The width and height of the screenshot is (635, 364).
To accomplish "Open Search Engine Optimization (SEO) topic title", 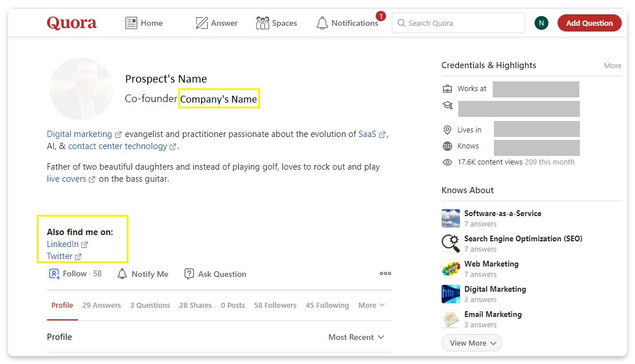I will tap(523, 238).
